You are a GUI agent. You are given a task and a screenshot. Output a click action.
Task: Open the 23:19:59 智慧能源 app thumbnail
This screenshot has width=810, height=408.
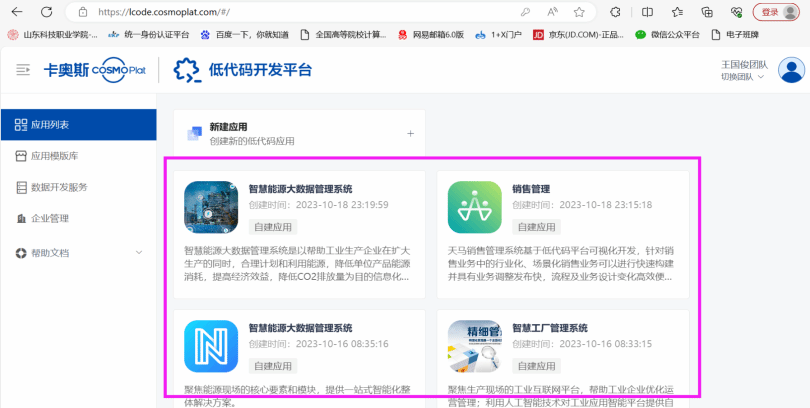[211, 208]
